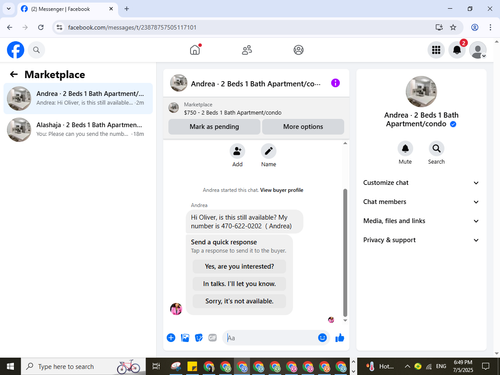The image size is (500, 375).
Task: Send quick reply Yes, are you interested?
Action: click(239, 266)
